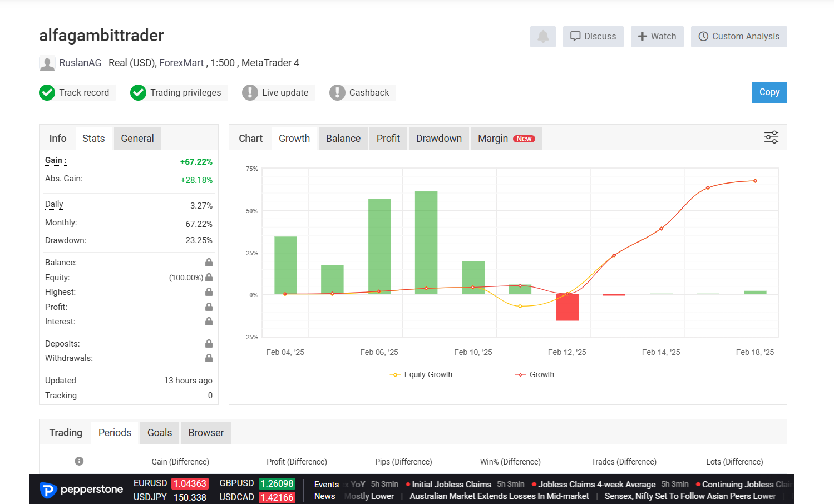The height and width of the screenshot is (504, 834).
Task: Open the ForexMart broker link
Action: [181, 63]
